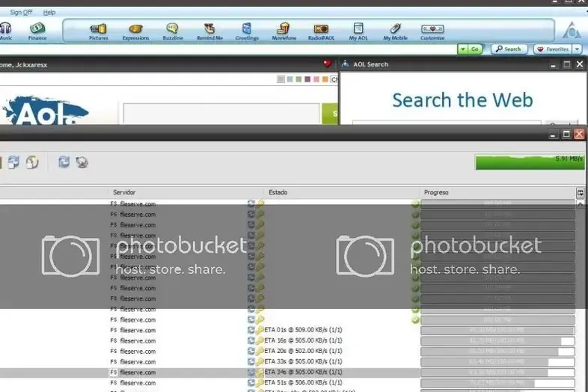Click the progress bar of ETA 51s row
Viewport: 588px width, 392px height.
click(497, 382)
